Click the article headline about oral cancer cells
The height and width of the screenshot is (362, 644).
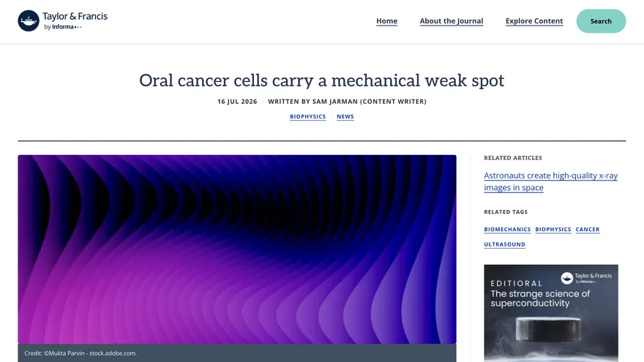pyautogui.click(x=321, y=80)
